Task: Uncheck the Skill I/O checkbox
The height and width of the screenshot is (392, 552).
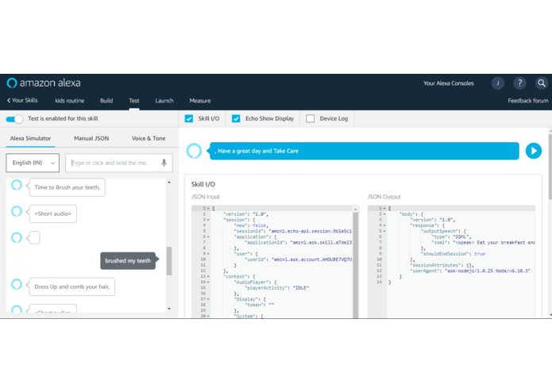Action: [x=189, y=118]
